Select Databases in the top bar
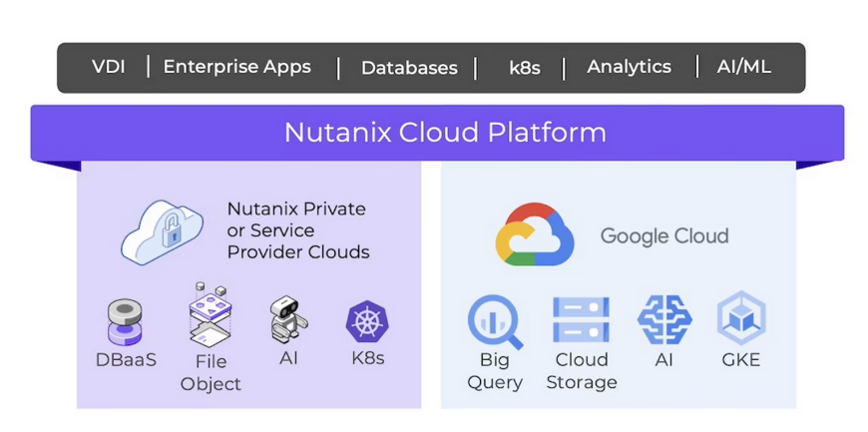Viewport: 868px width, 432px height. [409, 68]
